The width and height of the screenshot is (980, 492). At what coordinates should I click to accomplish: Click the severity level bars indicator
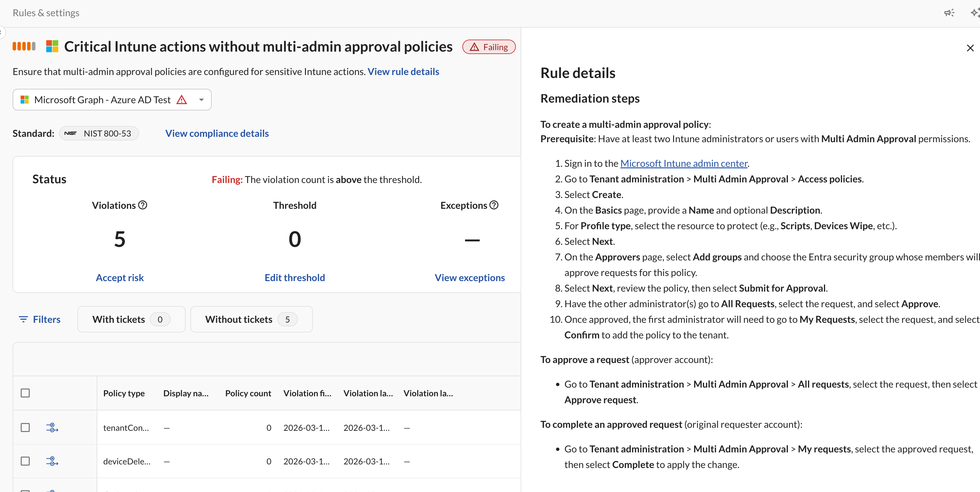click(x=24, y=46)
